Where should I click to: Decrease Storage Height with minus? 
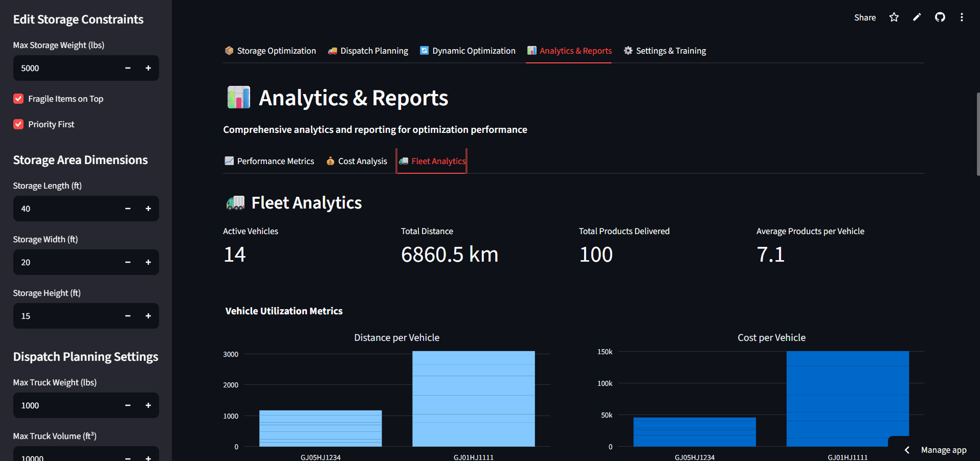pos(128,316)
